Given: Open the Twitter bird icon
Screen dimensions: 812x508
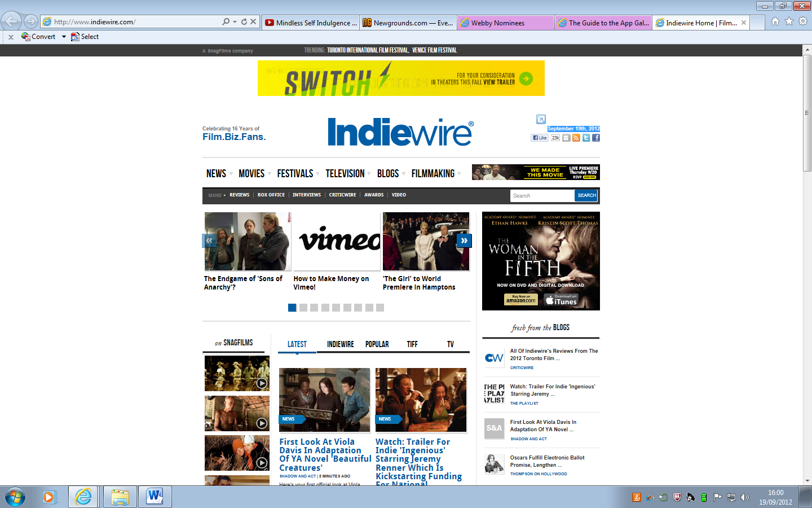Looking at the screenshot, I should pos(586,138).
